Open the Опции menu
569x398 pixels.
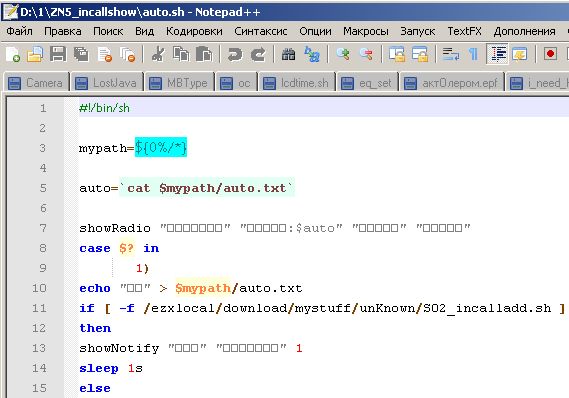[x=315, y=31]
